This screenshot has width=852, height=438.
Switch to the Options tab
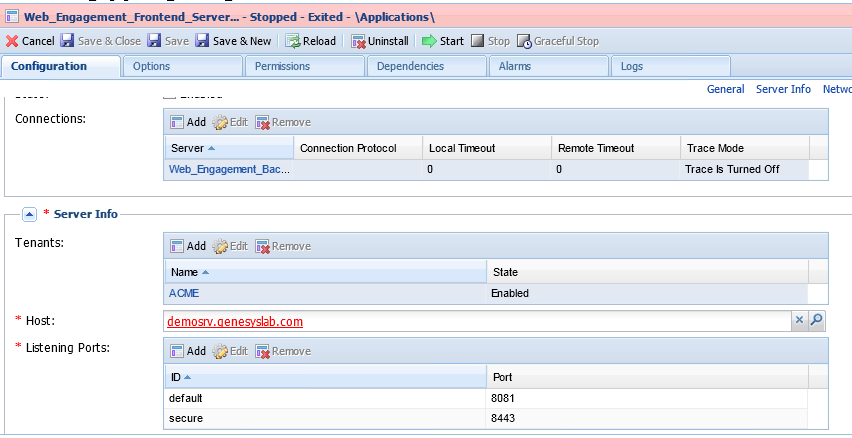click(183, 66)
